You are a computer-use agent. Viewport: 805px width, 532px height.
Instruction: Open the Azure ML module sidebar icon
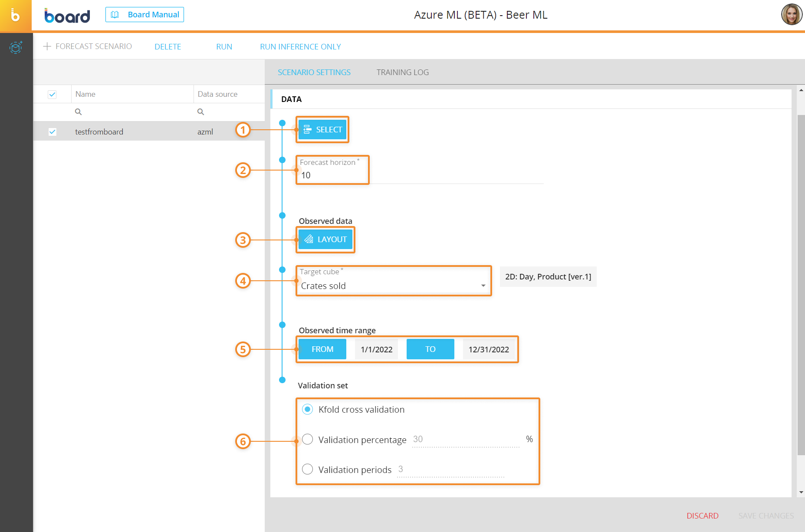[16, 47]
